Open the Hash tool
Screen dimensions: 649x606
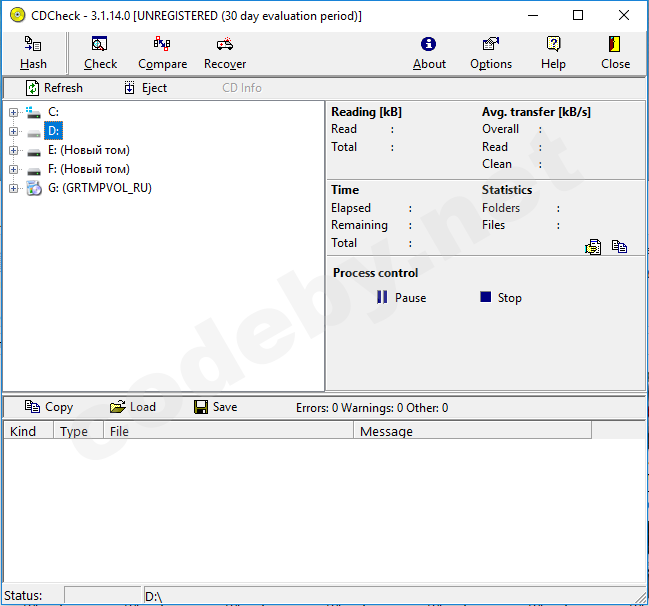click(33, 53)
